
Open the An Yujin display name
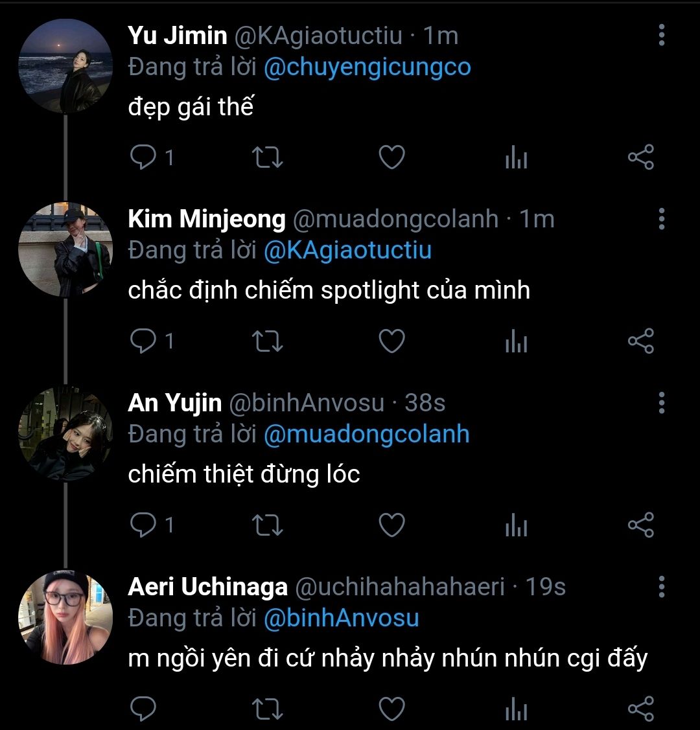(x=174, y=403)
